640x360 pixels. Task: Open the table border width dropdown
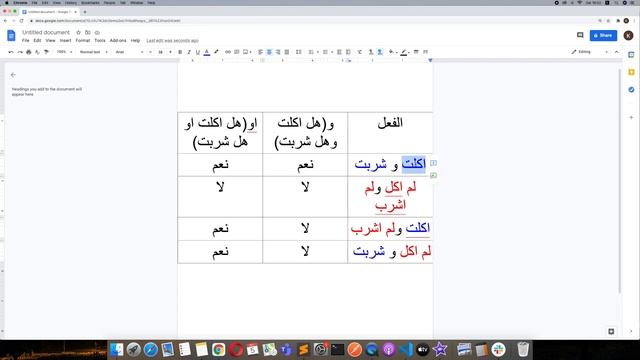pyautogui.click(x=416, y=52)
